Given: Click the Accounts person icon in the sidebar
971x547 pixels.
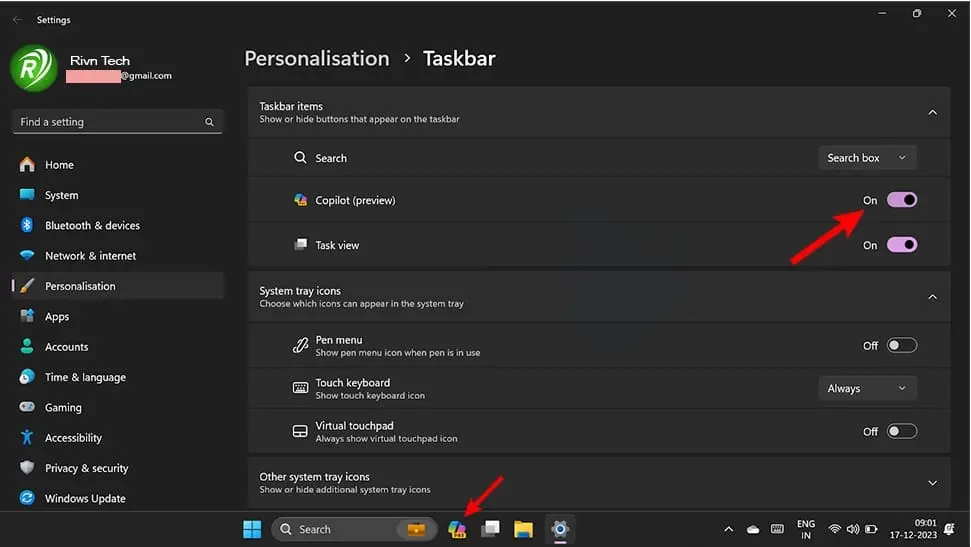Looking at the screenshot, I should 27,346.
